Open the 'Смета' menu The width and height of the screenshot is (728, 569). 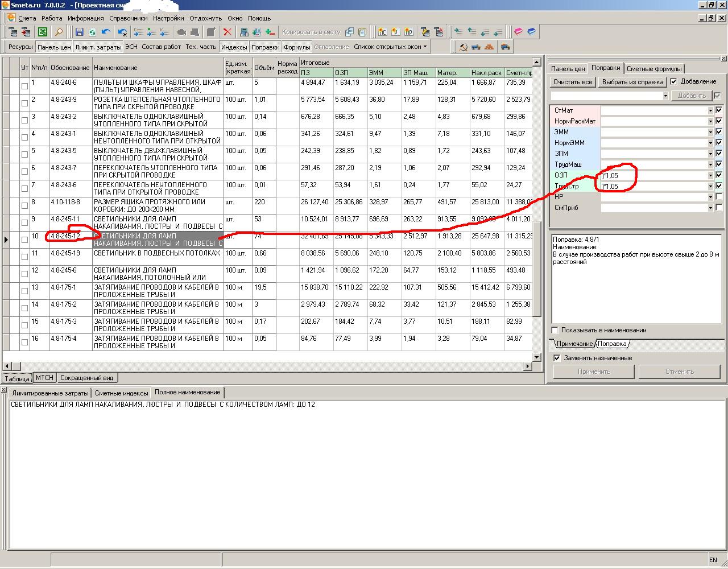click(x=27, y=18)
